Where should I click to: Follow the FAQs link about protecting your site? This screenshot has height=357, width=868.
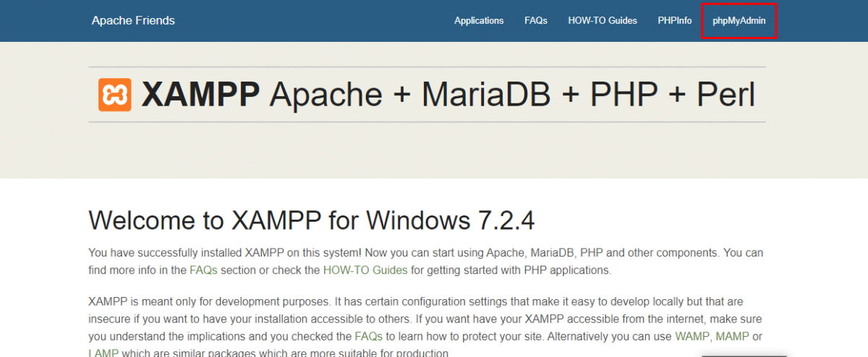click(367, 337)
